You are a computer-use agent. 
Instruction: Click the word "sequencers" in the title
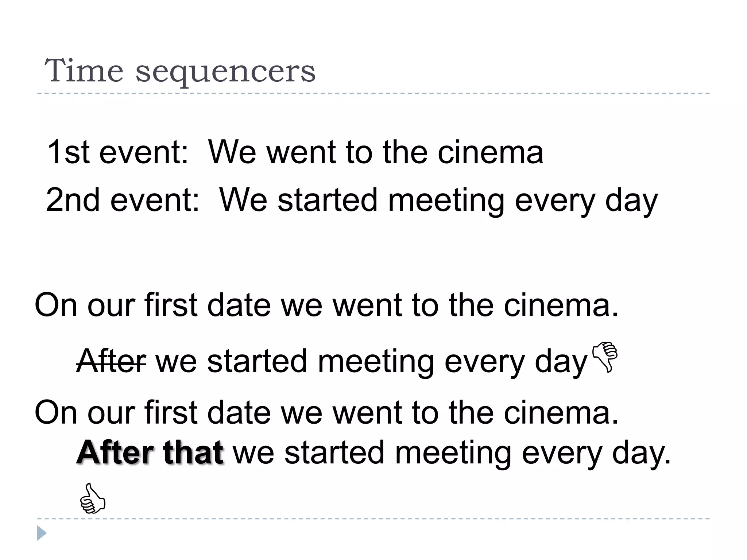(225, 71)
